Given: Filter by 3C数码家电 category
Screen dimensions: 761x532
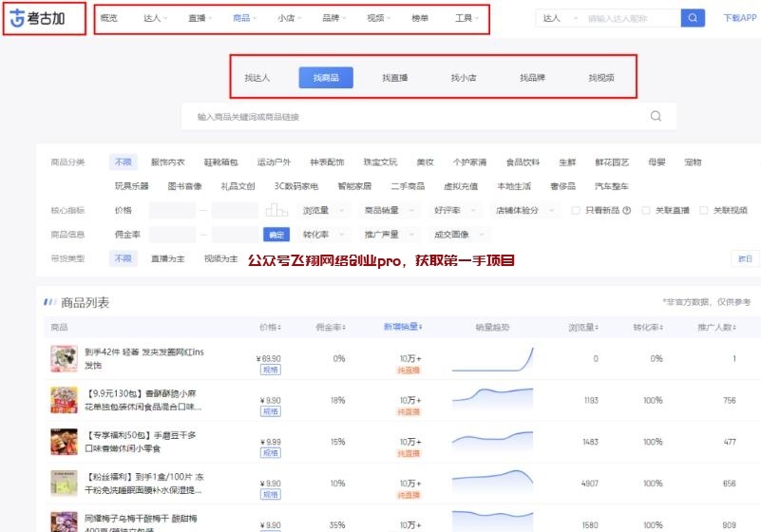Looking at the screenshot, I should click(x=296, y=186).
